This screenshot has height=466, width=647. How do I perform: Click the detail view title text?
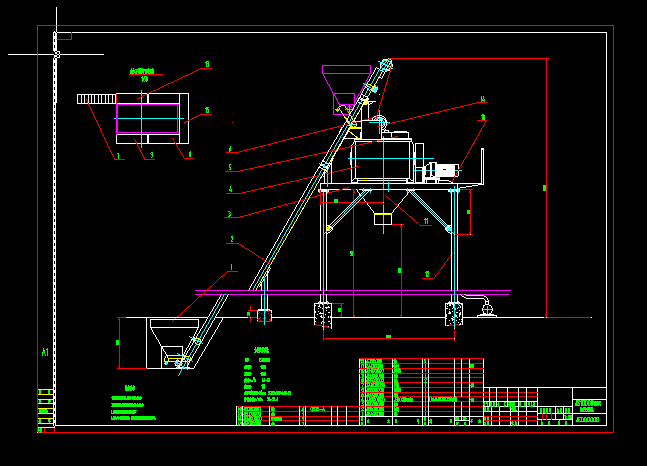[x=142, y=72]
